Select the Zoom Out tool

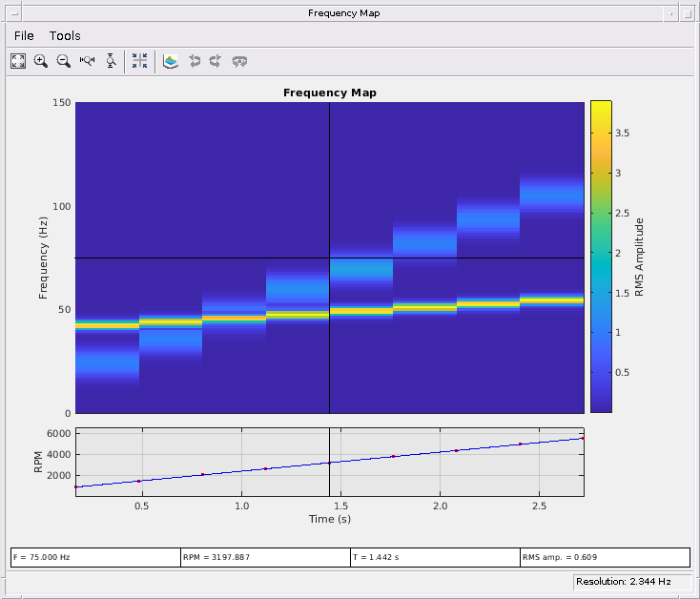click(x=64, y=61)
